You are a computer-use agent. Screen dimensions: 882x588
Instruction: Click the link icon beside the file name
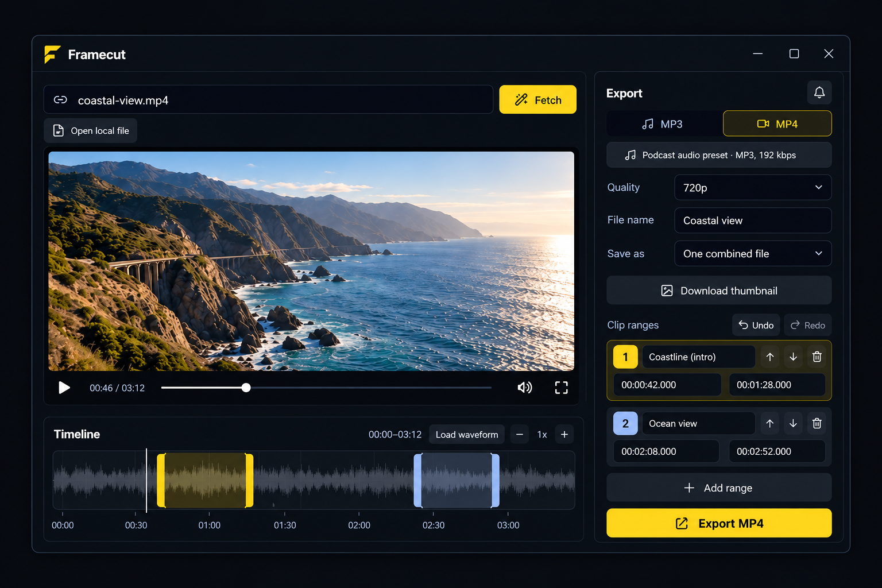click(x=60, y=100)
